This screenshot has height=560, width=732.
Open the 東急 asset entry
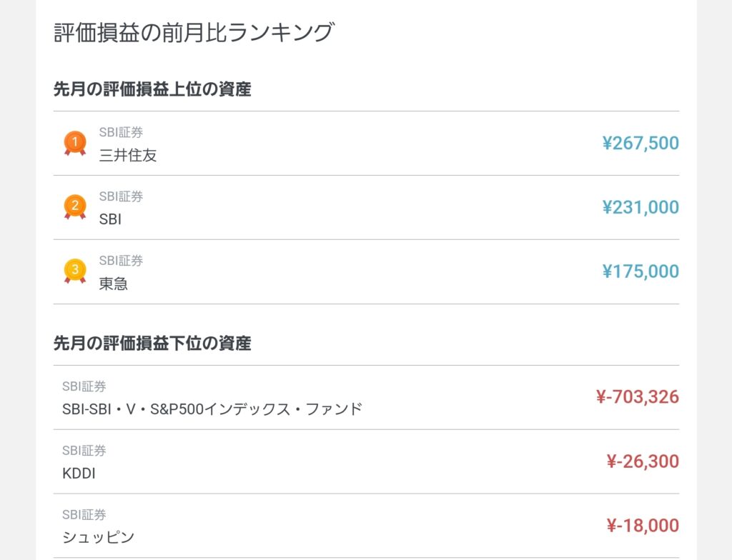[x=114, y=284]
